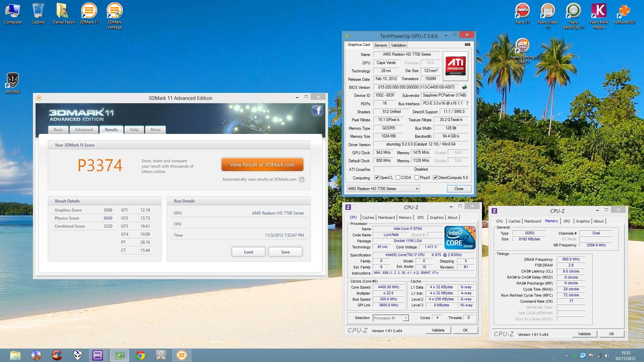Switch to CPU-Z via the taskbar

pos(98,355)
